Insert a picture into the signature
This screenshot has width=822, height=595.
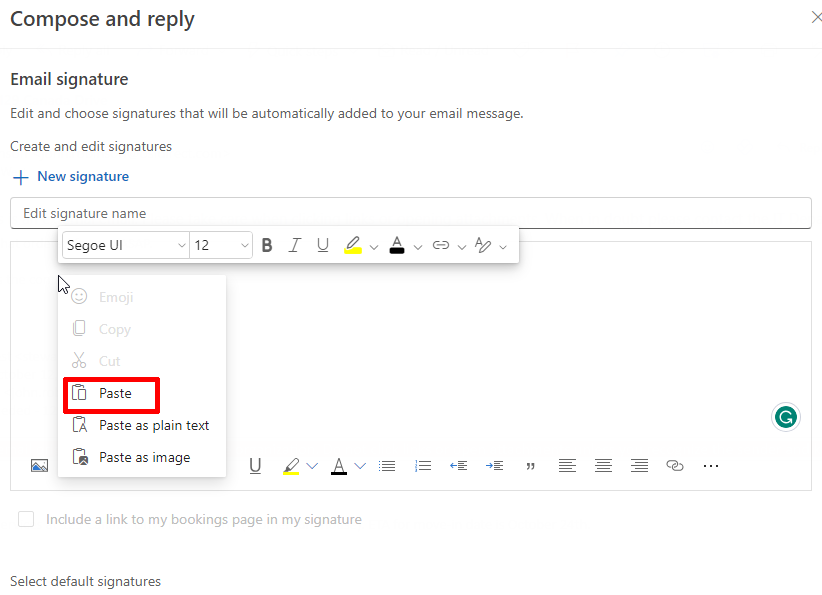tap(39, 465)
